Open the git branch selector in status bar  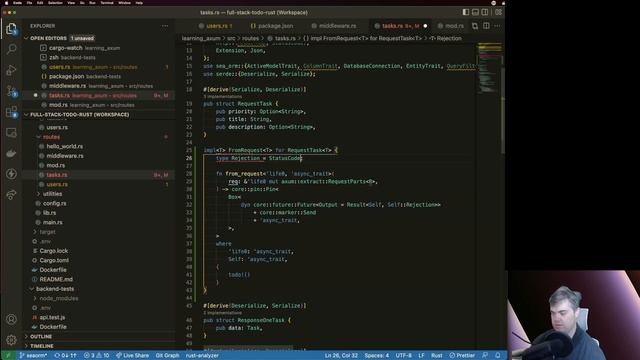pos(33,356)
